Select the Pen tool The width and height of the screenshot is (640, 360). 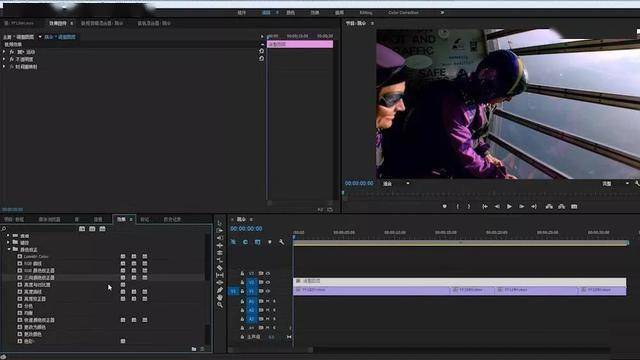220,290
